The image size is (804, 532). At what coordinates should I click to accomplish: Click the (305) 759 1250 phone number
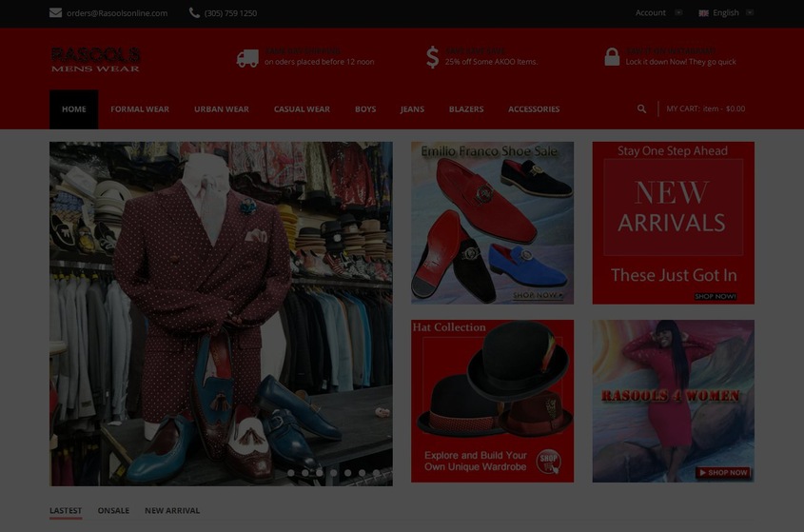[x=231, y=13]
